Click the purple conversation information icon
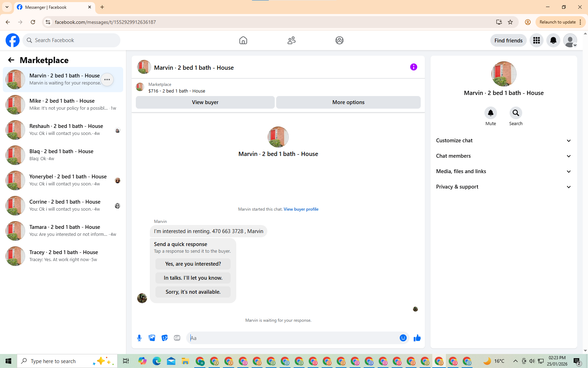Screen dimensions: 588x368 click(414, 67)
